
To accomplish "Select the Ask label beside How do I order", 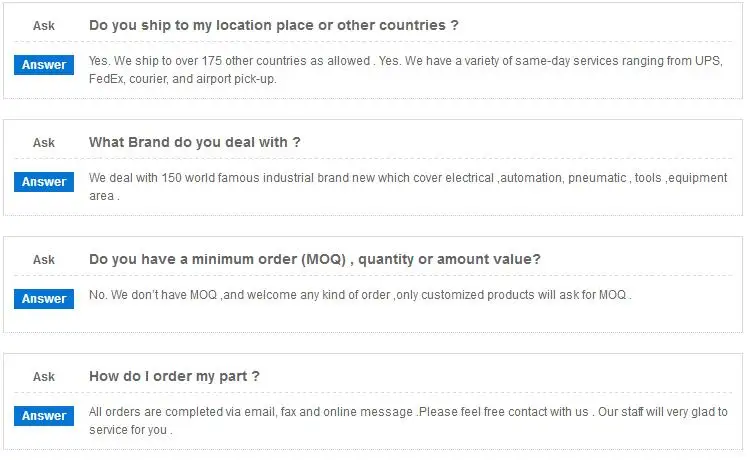I will click(44, 377).
